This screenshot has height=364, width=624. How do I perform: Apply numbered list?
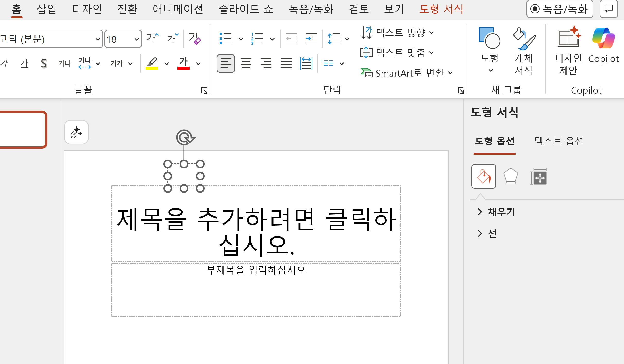[x=257, y=39]
